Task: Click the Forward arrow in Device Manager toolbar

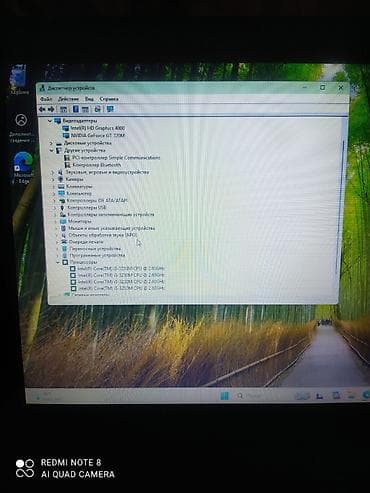Action: [x=51, y=109]
